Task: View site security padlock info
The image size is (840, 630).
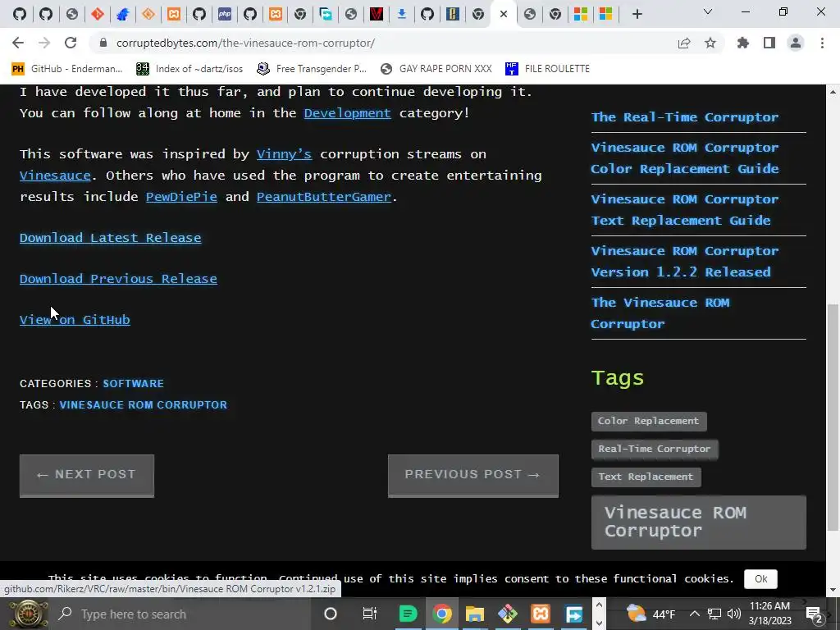Action: point(104,43)
